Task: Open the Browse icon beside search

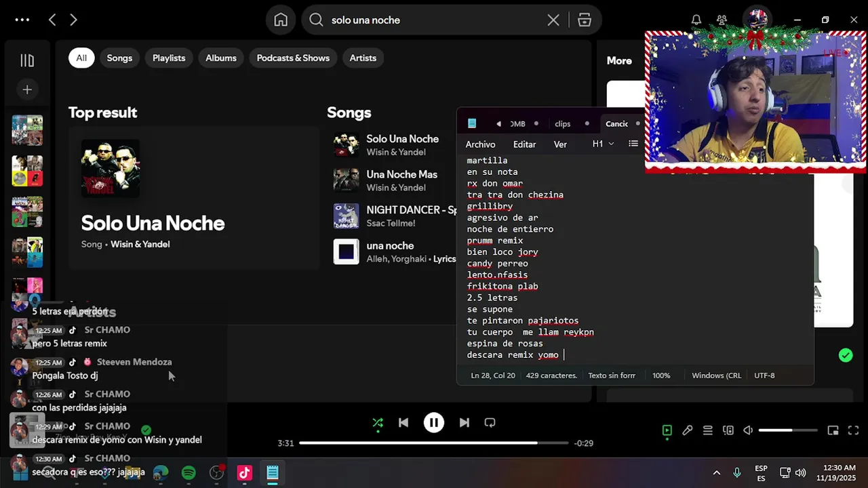Action: [x=585, y=20]
